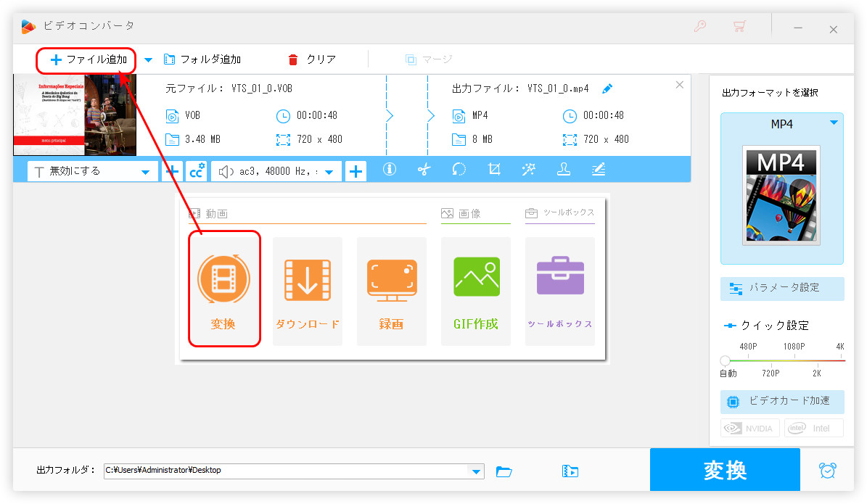
Task: Click the source resolution 720 x 480 text
Action: click(x=319, y=139)
